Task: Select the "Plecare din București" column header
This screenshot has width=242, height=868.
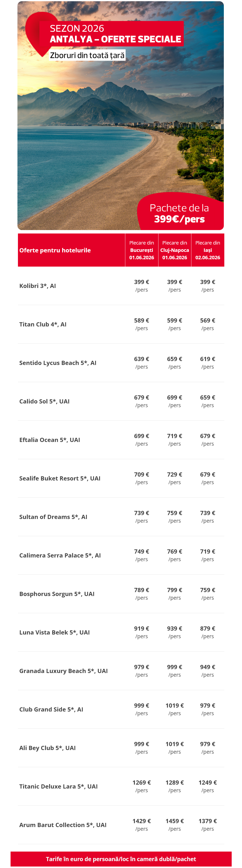Action: [142, 250]
